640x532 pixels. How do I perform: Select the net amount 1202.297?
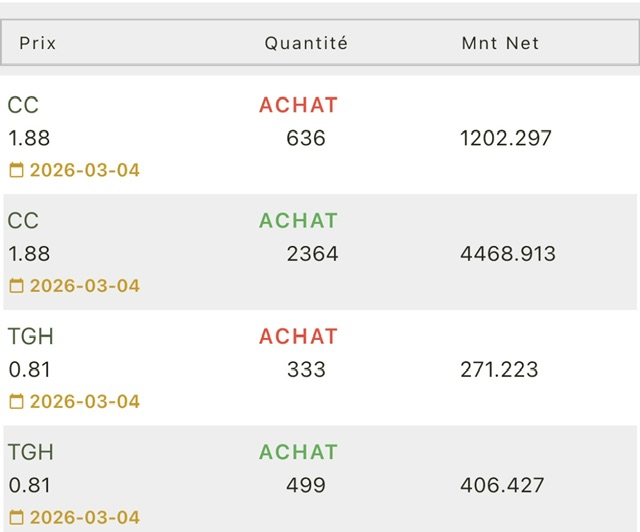click(x=506, y=138)
